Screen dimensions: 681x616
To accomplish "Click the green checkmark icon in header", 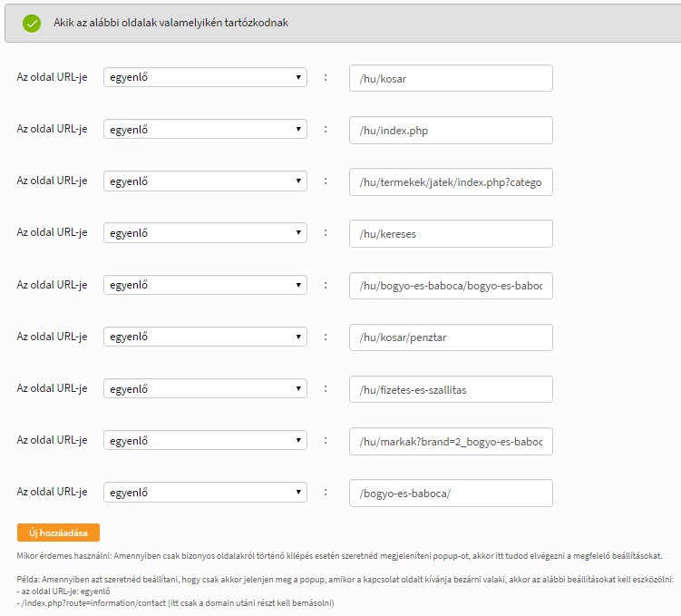I will click(x=32, y=23).
